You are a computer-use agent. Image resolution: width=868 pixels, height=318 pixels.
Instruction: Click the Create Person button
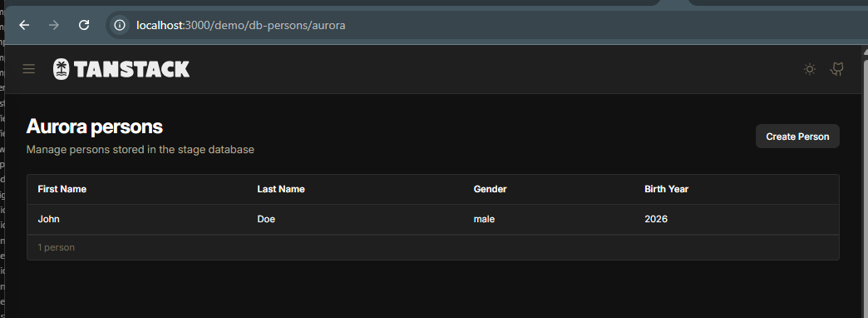point(797,137)
